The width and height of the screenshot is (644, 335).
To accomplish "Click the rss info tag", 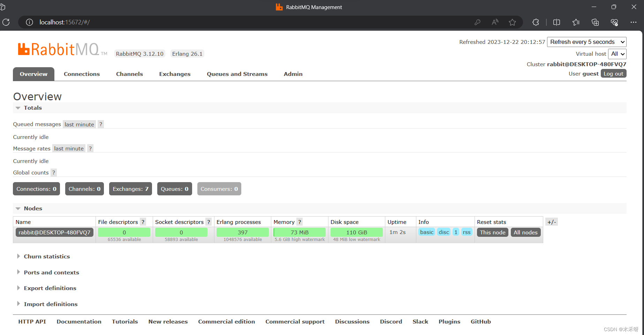I will [467, 232].
